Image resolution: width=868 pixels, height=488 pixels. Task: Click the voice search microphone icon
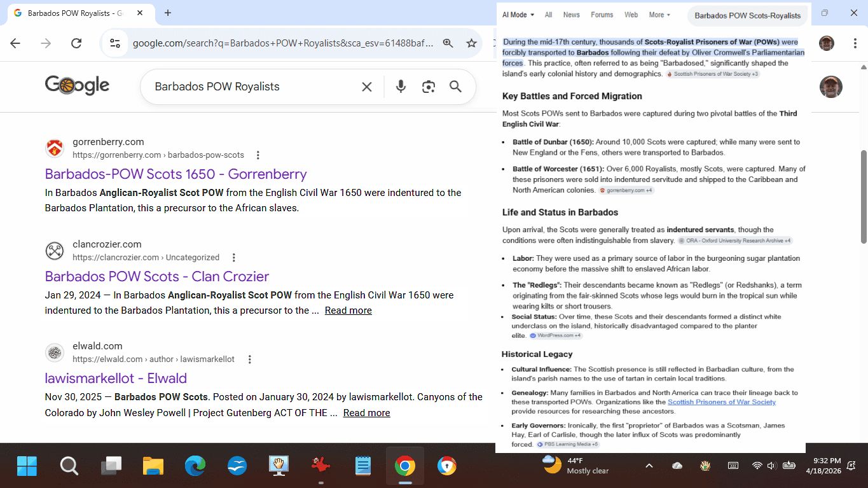(401, 87)
